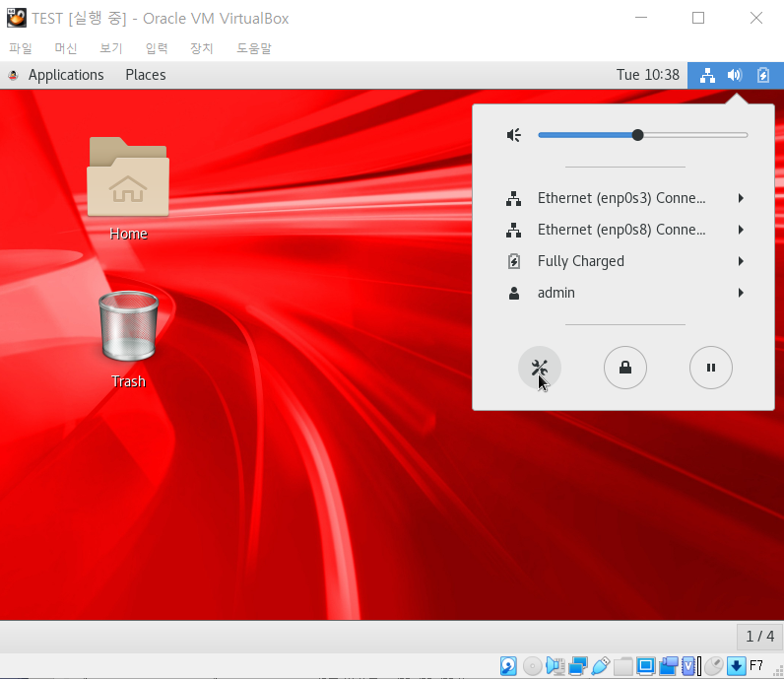Open the system settings wrench icon
The width and height of the screenshot is (784, 679).
point(540,368)
